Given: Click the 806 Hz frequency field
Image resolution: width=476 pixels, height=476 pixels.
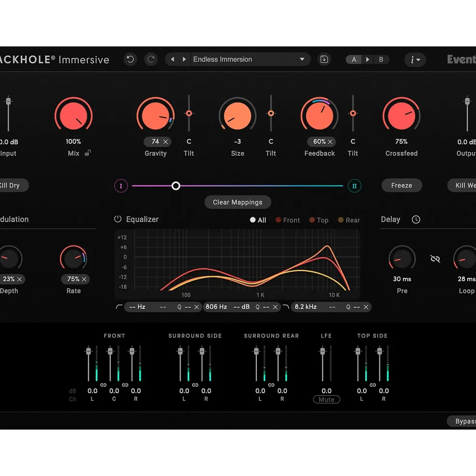Looking at the screenshot, I should (x=216, y=307).
